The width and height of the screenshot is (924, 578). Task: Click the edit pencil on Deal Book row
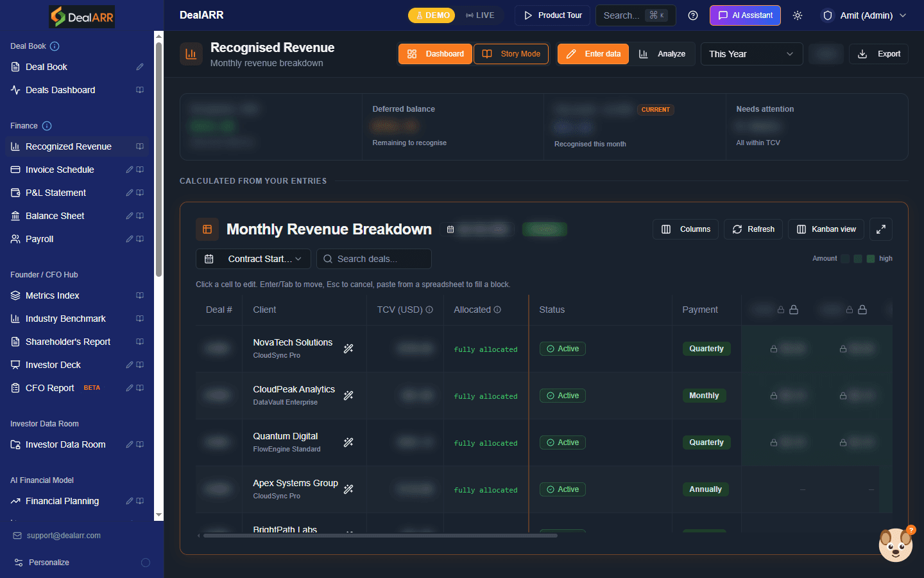(x=140, y=67)
